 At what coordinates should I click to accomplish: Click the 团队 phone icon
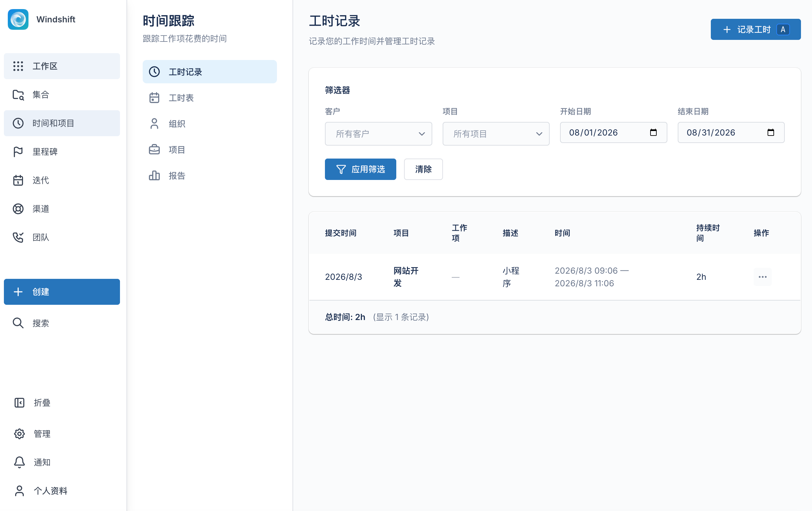point(18,237)
